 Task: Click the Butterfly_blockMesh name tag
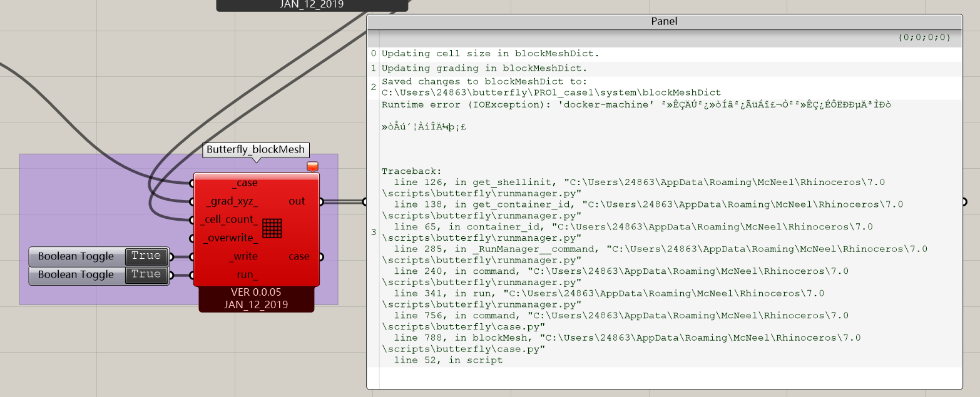tap(256, 150)
